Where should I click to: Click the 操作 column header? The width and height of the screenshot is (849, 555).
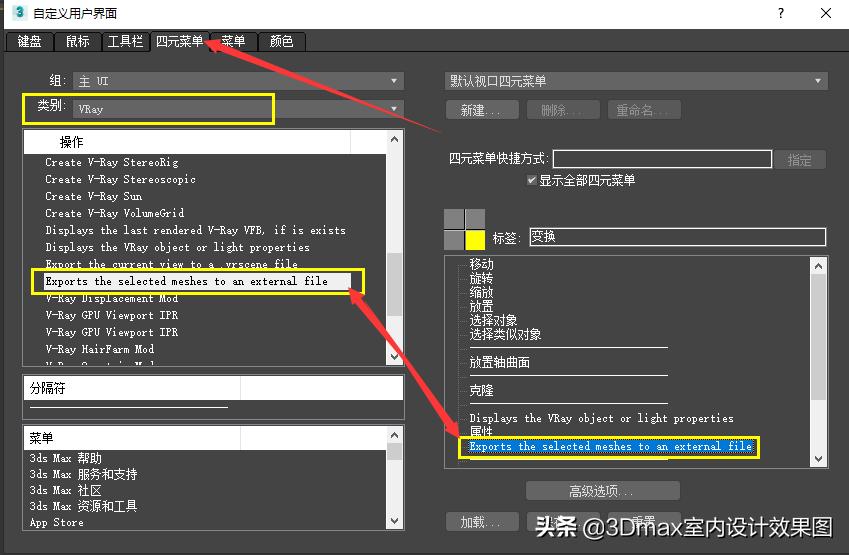click(187, 142)
